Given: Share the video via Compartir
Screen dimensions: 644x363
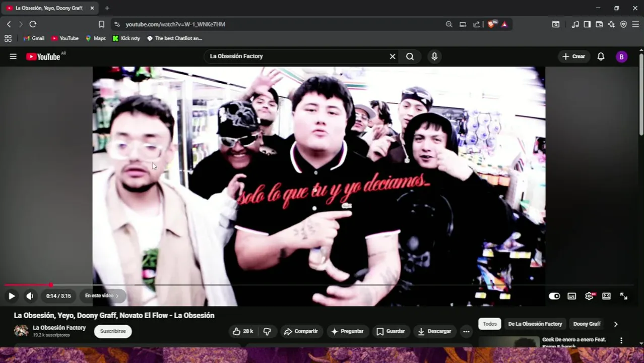Looking at the screenshot, I should tap(301, 331).
